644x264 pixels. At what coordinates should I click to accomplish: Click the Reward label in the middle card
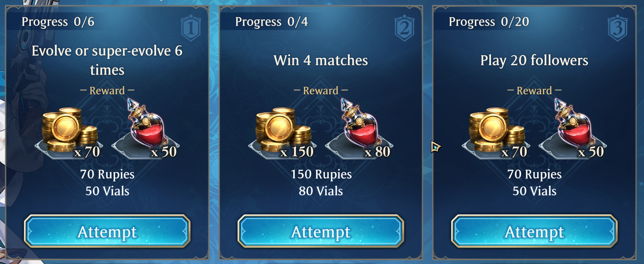[321, 90]
